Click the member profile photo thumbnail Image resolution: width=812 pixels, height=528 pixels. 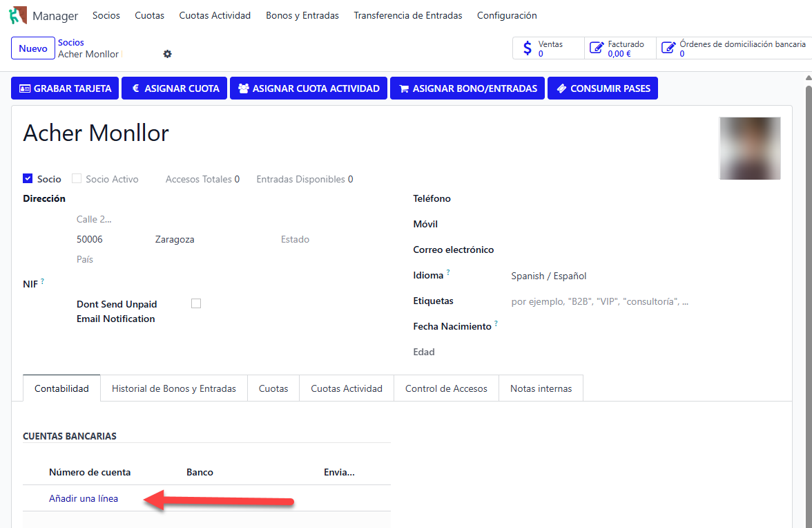coord(749,149)
